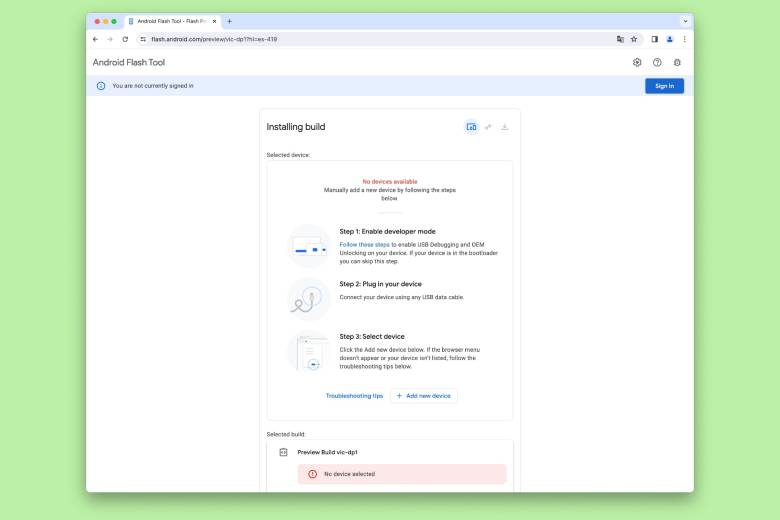
Task: Close the Android Flash Tool tab
Action: pos(214,21)
